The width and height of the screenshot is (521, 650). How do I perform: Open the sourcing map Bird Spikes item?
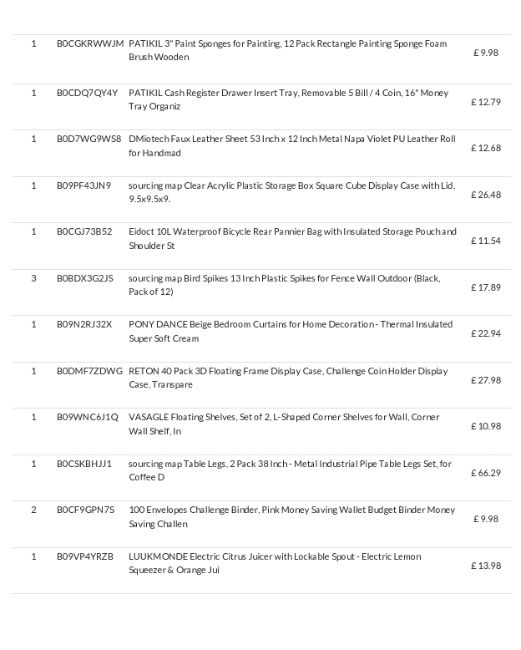pyautogui.click(x=284, y=285)
